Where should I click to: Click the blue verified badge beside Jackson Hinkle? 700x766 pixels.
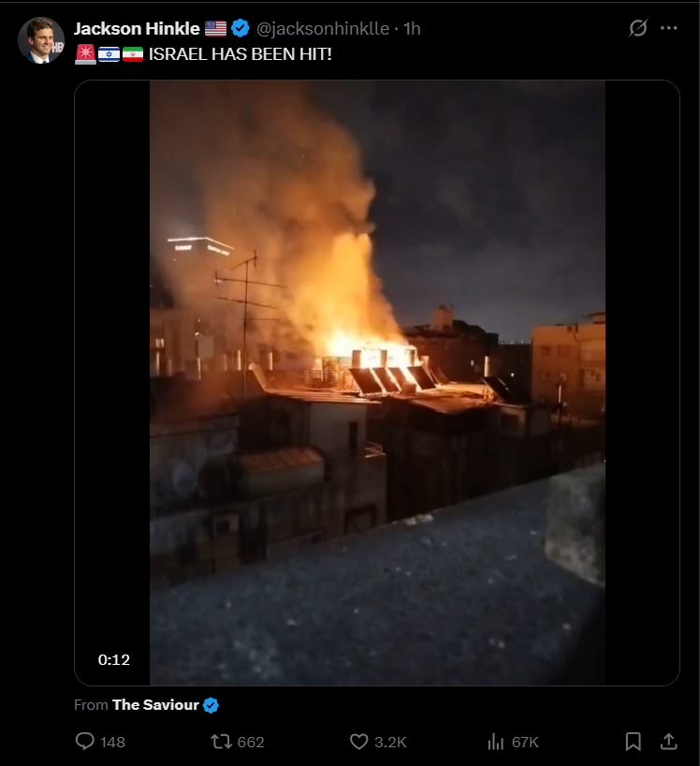click(241, 28)
